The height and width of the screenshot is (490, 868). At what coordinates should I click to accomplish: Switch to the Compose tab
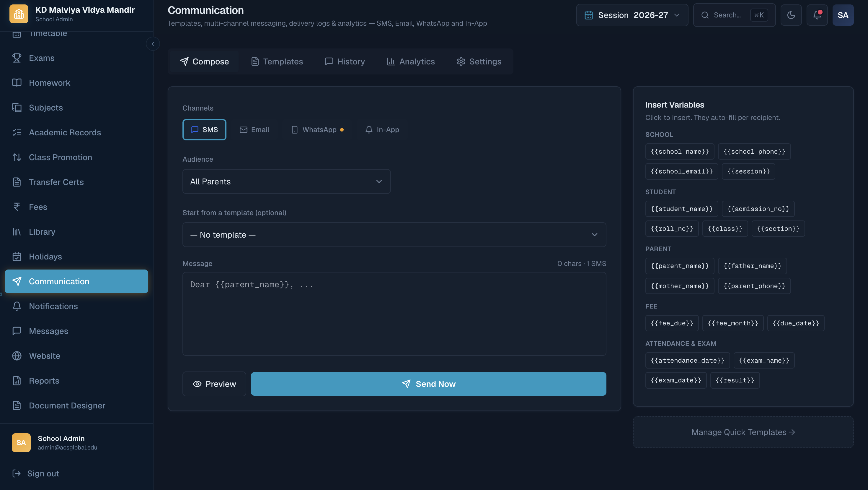204,61
